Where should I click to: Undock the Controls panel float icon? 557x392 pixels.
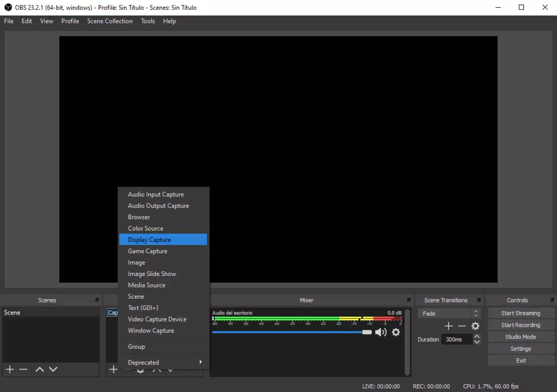click(552, 300)
